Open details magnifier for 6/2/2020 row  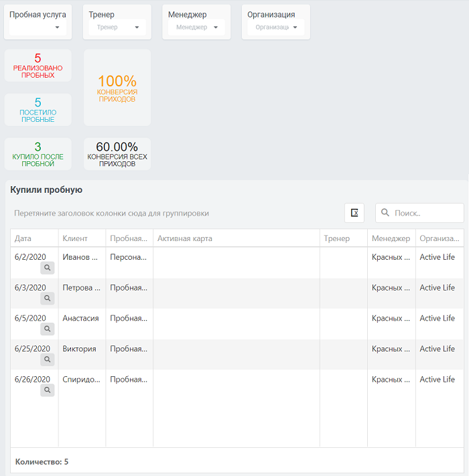(48, 268)
